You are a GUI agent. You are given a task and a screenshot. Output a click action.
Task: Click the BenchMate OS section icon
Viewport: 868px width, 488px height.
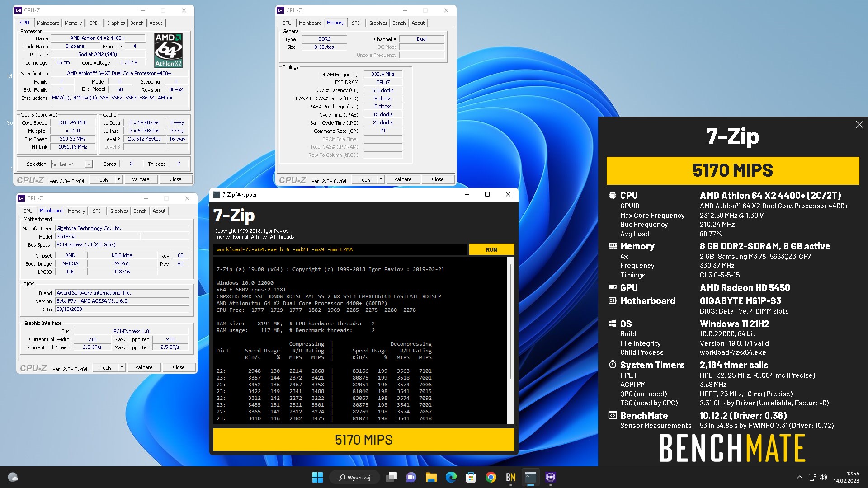(613, 324)
